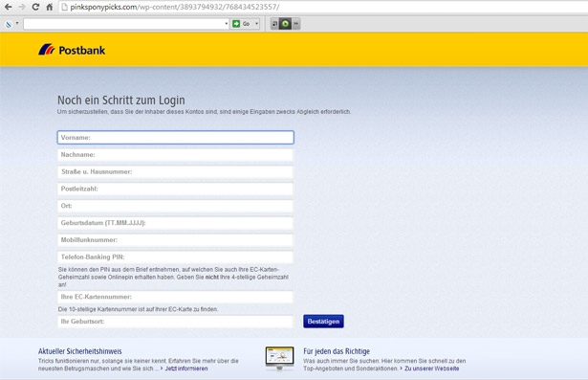The height and width of the screenshot is (380, 588).
Task: Click the Ihr Geburtsort field
Action: coord(176,322)
